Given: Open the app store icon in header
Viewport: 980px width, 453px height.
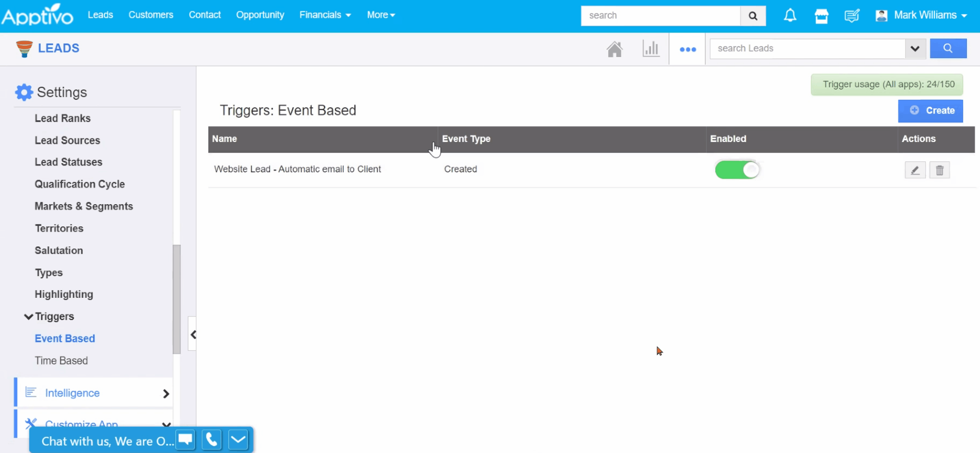Looking at the screenshot, I should point(821,15).
